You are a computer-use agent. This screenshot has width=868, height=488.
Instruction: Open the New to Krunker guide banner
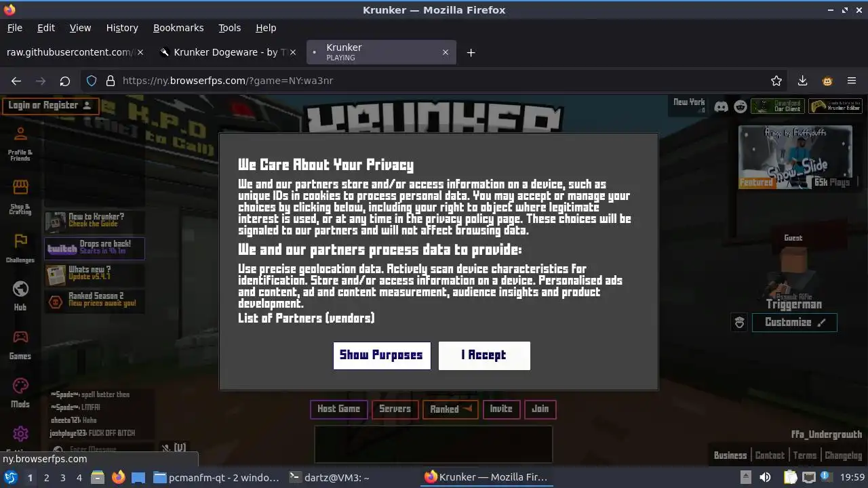pyautogui.click(x=94, y=220)
